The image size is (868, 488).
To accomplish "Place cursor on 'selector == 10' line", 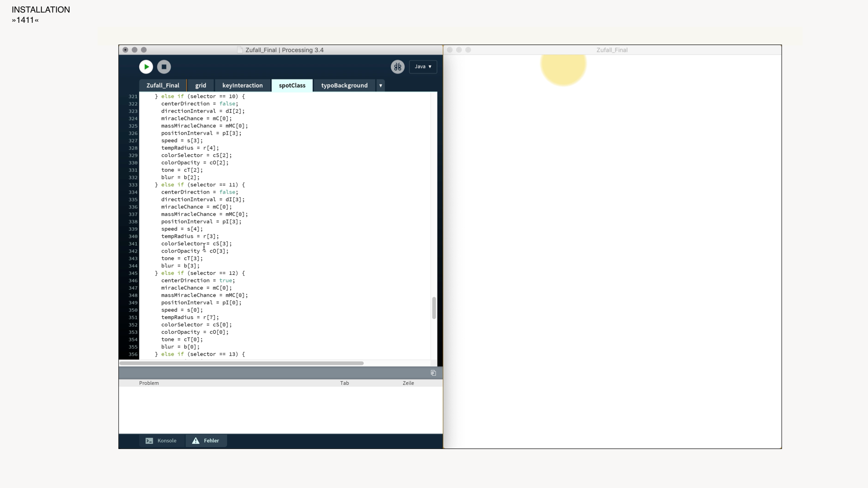I will [200, 96].
